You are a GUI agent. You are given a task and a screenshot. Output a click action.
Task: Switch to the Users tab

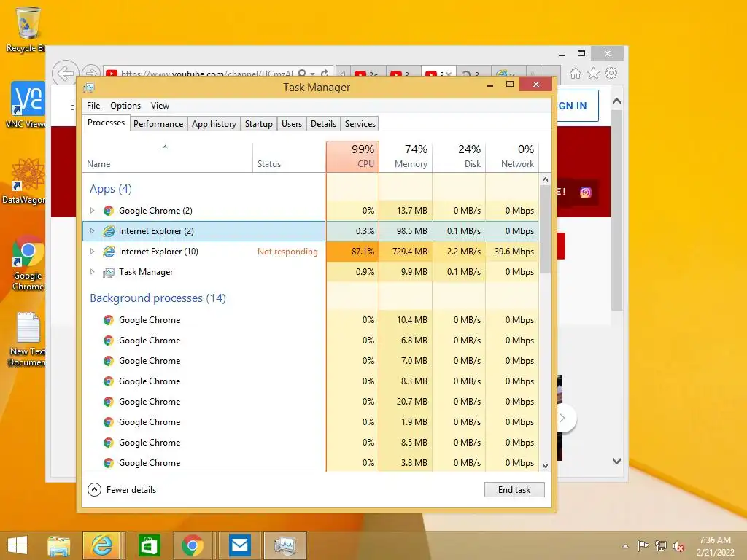pos(292,124)
